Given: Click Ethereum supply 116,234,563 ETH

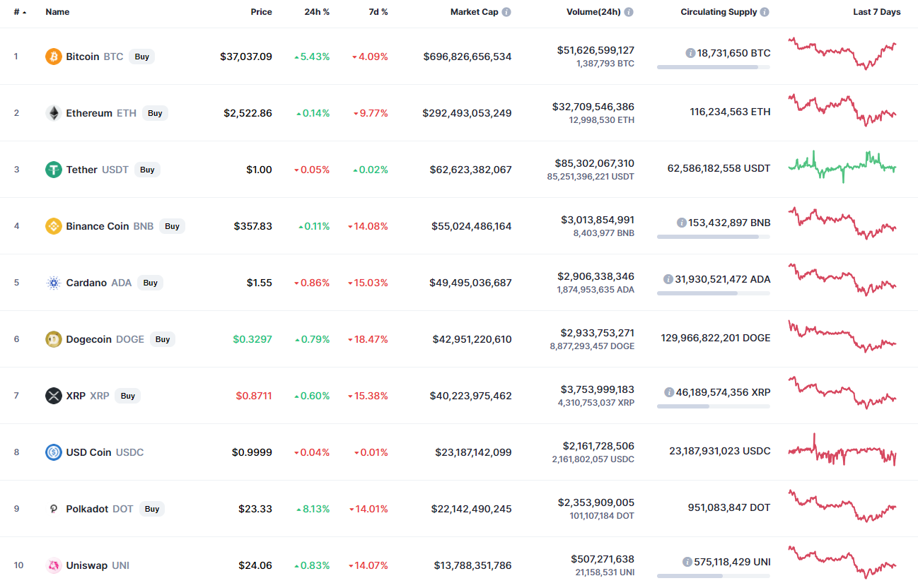Looking at the screenshot, I should click(x=730, y=112).
